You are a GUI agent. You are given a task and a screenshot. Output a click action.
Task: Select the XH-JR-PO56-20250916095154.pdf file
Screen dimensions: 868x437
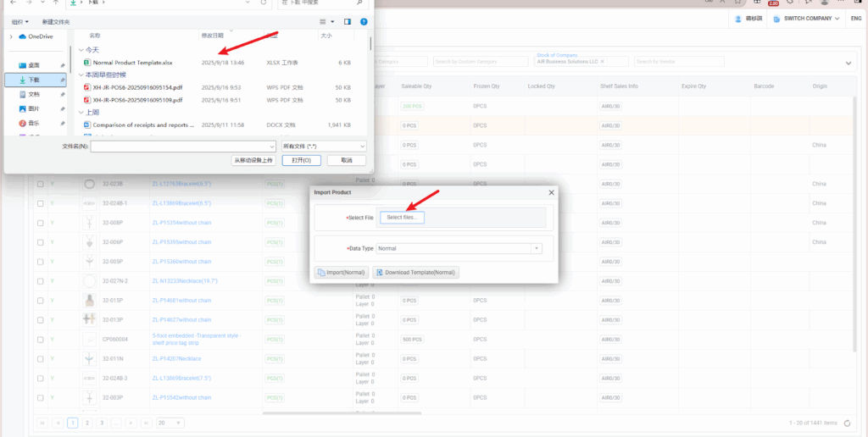[x=137, y=87]
